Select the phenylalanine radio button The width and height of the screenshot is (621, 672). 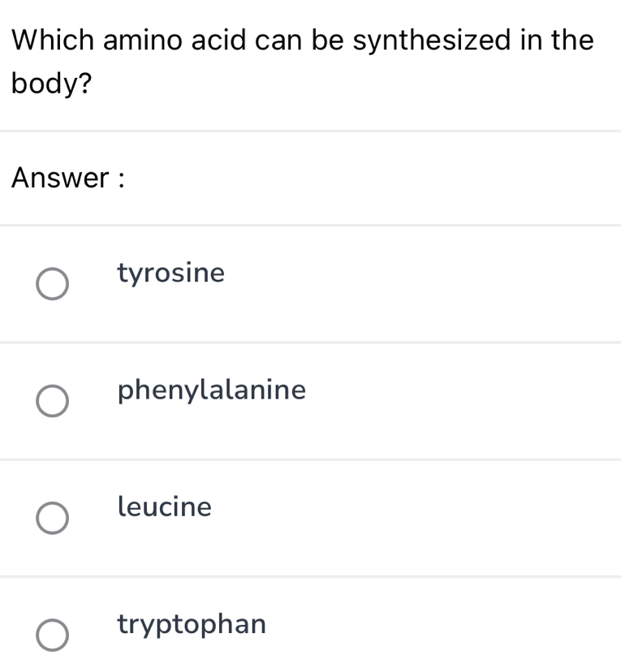[x=53, y=401]
